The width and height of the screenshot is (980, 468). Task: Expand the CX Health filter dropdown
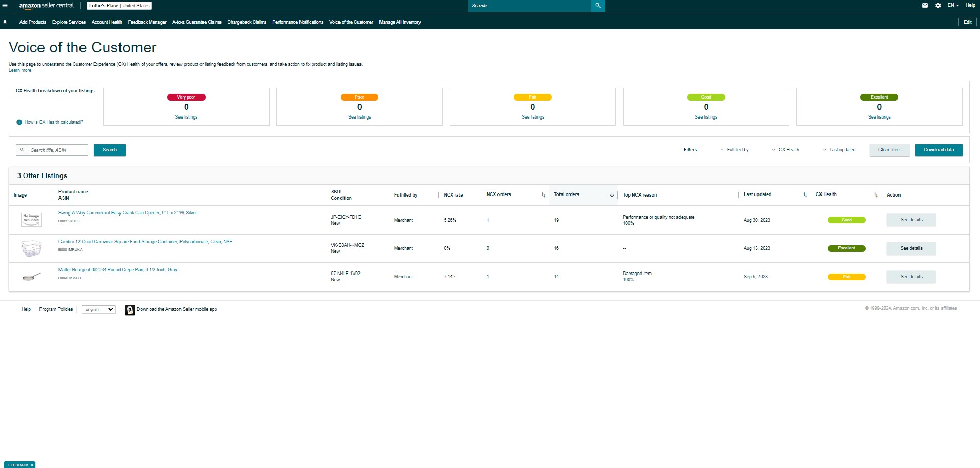click(786, 150)
